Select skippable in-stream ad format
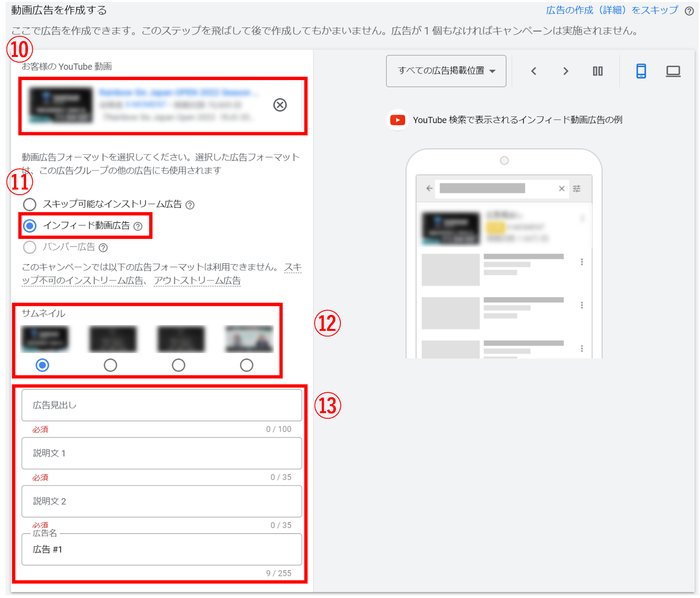Viewport: 700px width, 598px height. [30, 204]
